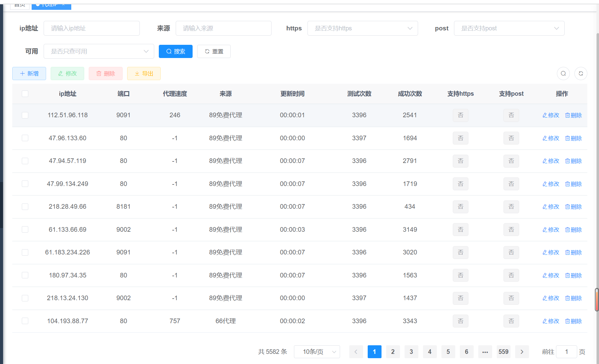Screen dimensions: 599x364
Task: Go to page 2
Action: coord(393,352)
